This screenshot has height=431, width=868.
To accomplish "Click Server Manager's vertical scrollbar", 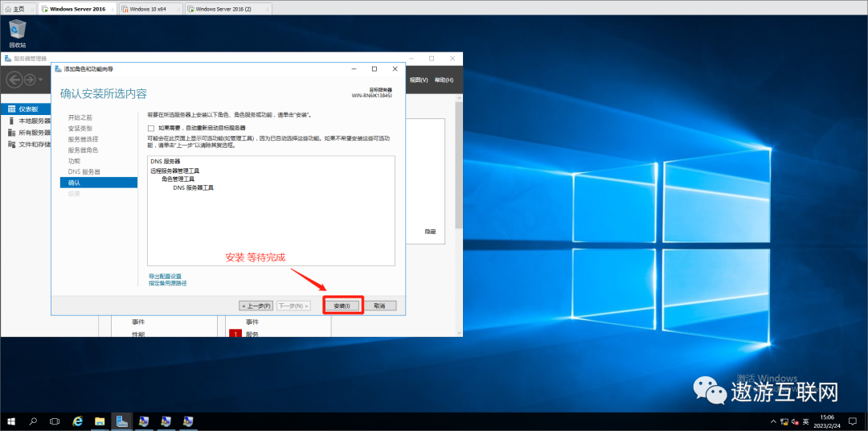I will pos(458,166).
